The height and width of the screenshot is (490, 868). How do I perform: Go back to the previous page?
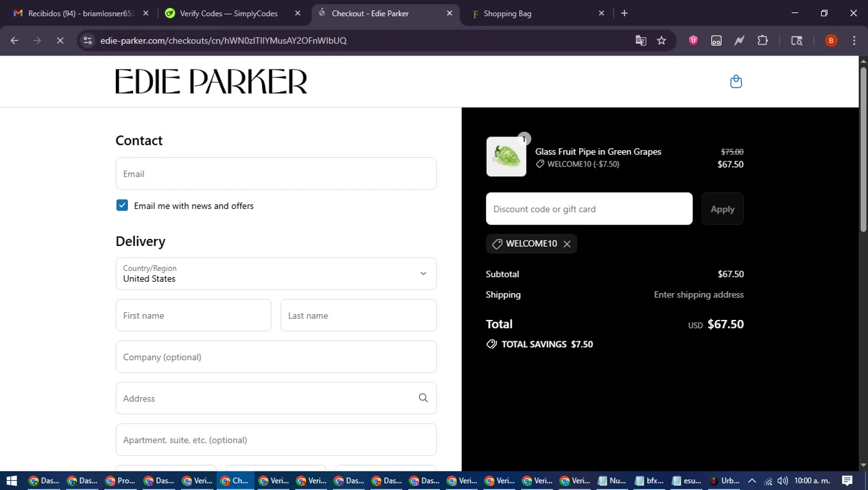click(14, 40)
